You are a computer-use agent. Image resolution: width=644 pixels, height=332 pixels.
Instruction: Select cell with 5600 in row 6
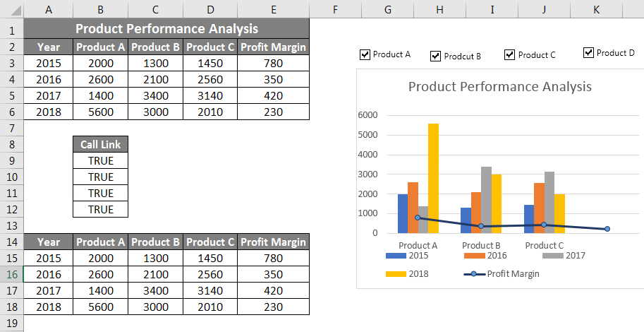[x=101, y=112]
